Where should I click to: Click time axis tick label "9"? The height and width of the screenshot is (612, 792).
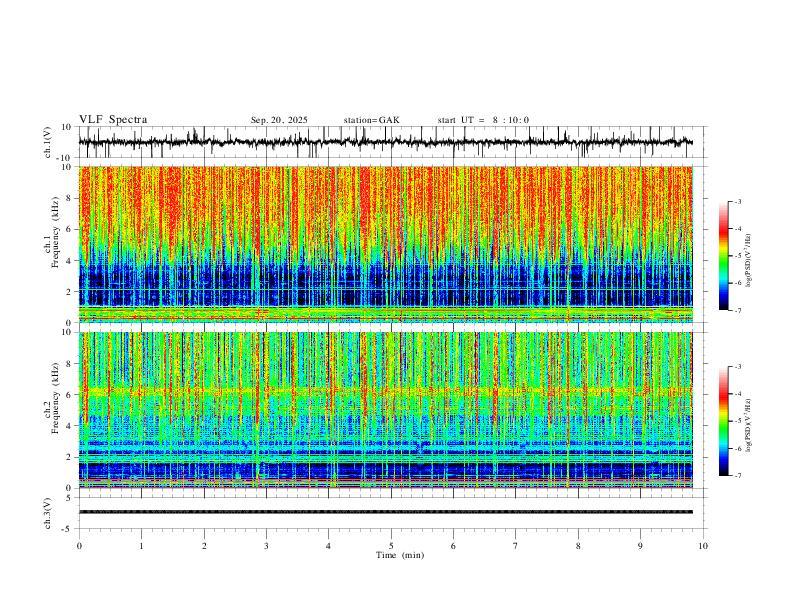(x=640, y=546)
